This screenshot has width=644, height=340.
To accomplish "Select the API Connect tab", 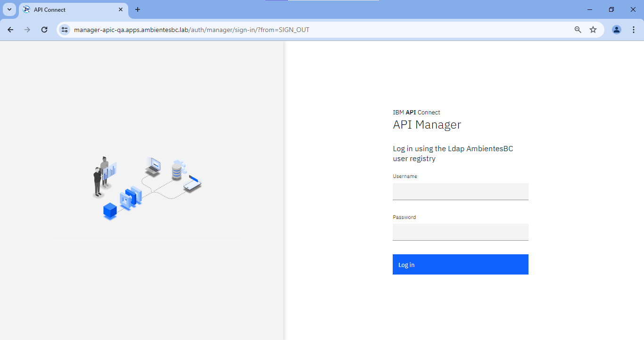I will click(73, 10).
